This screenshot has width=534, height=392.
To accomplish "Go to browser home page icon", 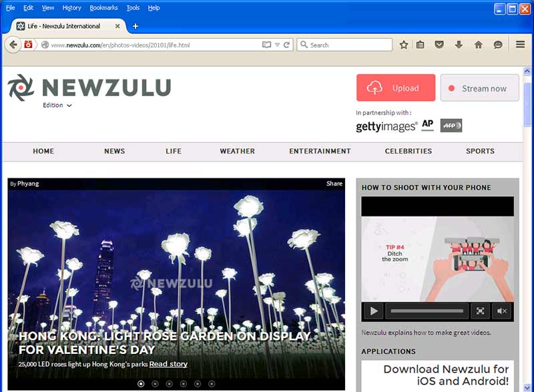I will [x=478, y=45].
